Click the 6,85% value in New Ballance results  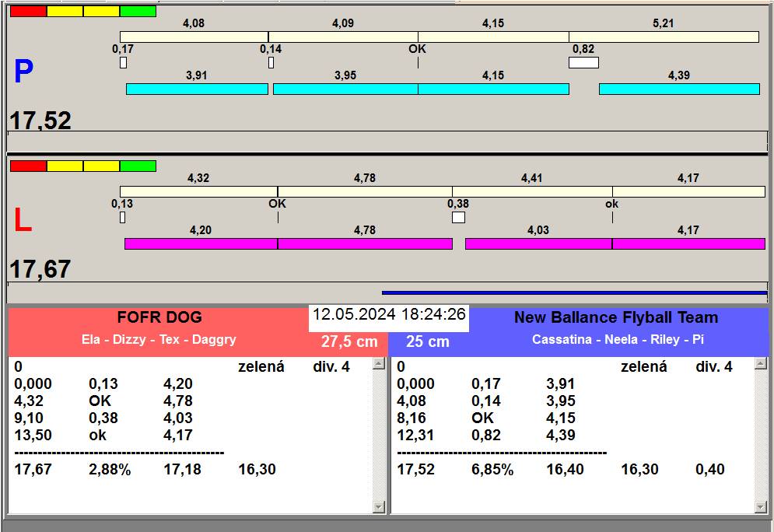click(x=492, y=469)
